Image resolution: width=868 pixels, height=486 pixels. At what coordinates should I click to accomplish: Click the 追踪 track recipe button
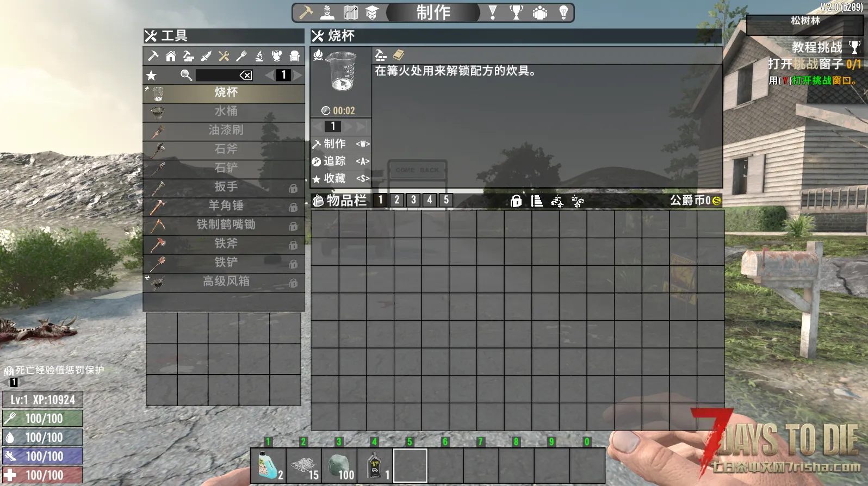coord(341,161)
